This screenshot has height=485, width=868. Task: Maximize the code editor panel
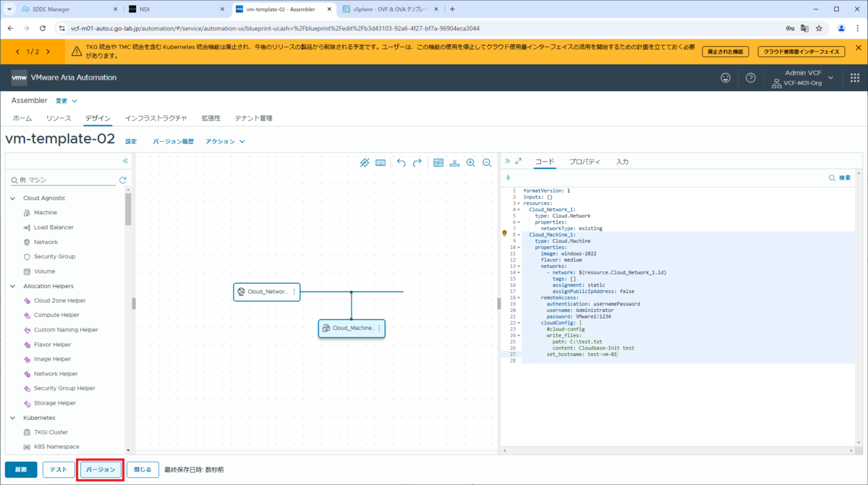point(518,161)
